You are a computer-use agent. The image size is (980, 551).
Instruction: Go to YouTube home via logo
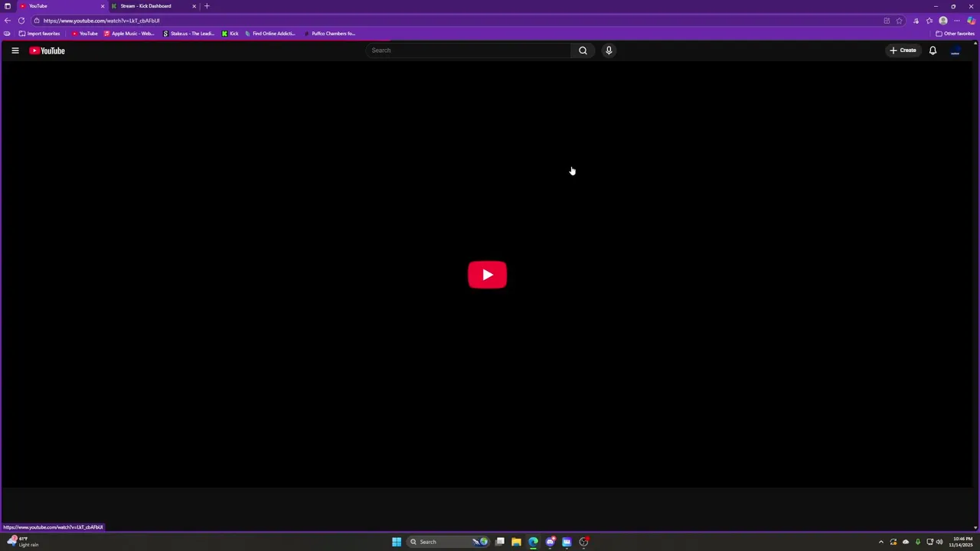click(47, 51)
